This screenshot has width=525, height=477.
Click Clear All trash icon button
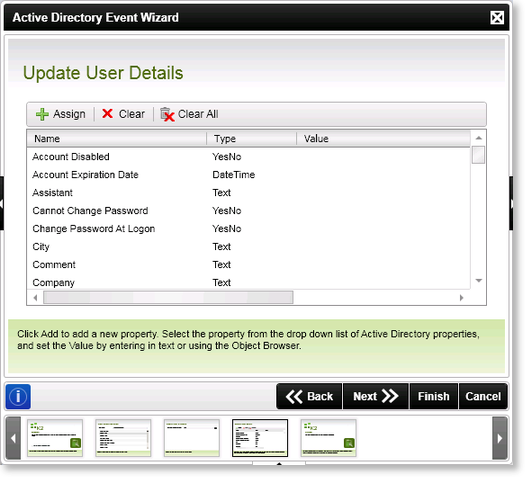[x=189, y=114]
